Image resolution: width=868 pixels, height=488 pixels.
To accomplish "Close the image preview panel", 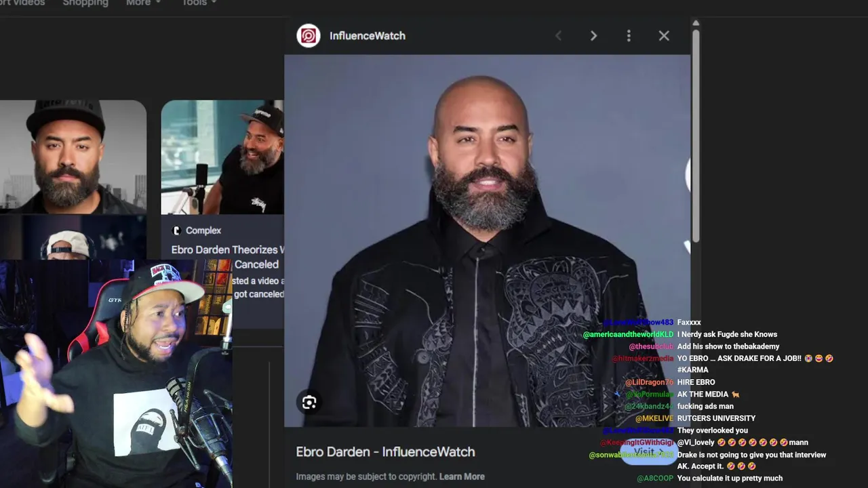I will (664, 36).
